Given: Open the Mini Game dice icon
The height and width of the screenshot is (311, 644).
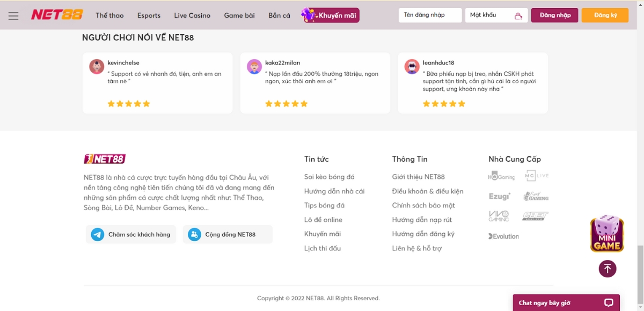Looking at the screenshot, I should tap(607, 234).
